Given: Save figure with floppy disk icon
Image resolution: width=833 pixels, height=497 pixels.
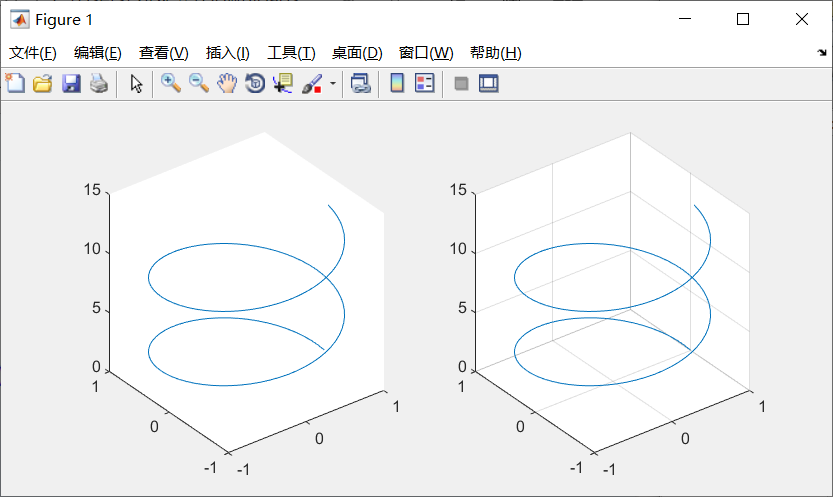Looking at the screenshot, I should tap(71, 83).
